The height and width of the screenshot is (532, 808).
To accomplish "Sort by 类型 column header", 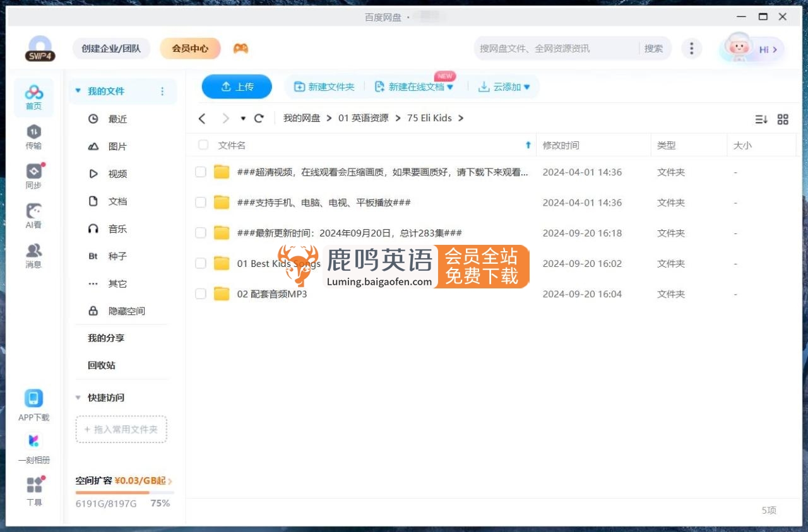I will click(x=666, y=145).
